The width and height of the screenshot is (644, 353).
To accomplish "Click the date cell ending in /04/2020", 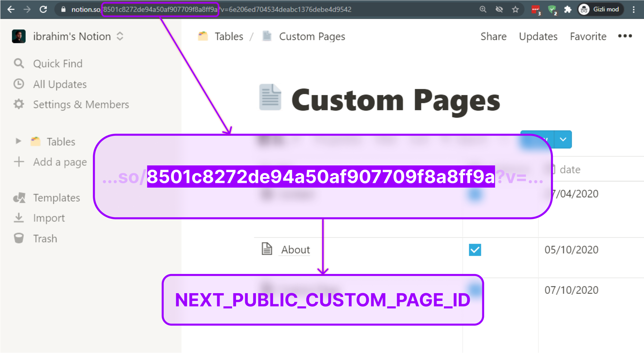I will (576, 194).
